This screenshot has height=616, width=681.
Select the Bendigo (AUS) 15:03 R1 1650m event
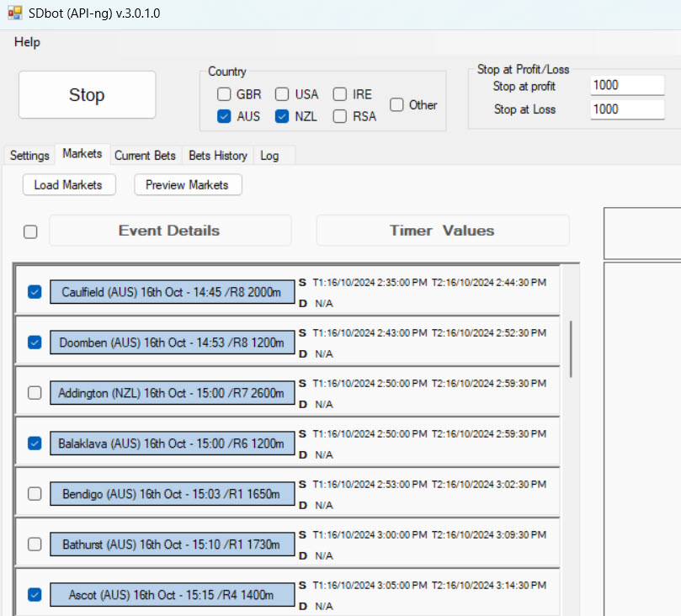click(172, 494)
